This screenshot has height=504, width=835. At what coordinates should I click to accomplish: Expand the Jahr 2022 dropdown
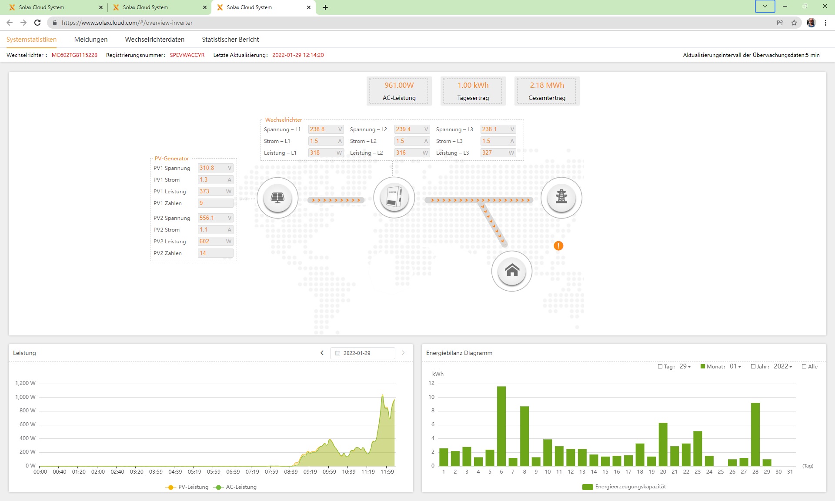783,366
